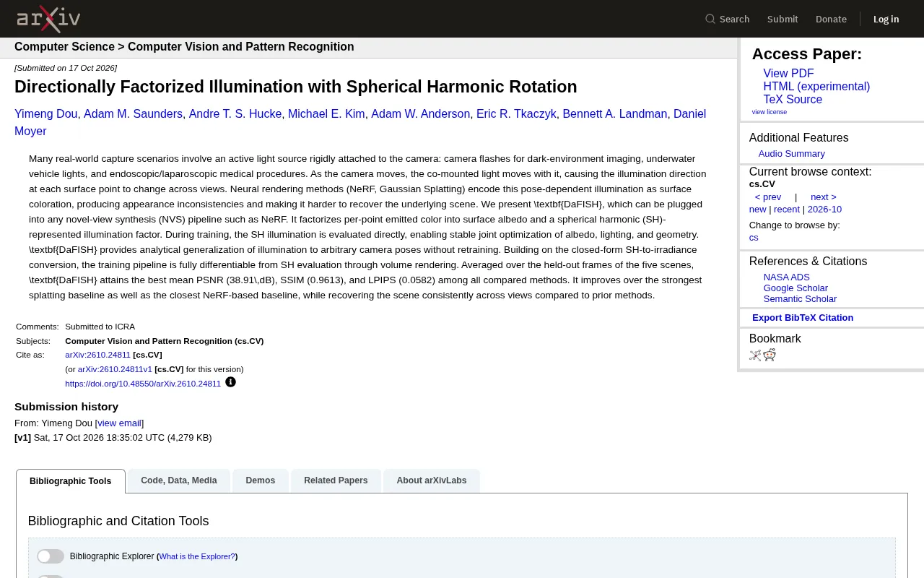
Task: Open View PDF link
Action: coord(788,74)
